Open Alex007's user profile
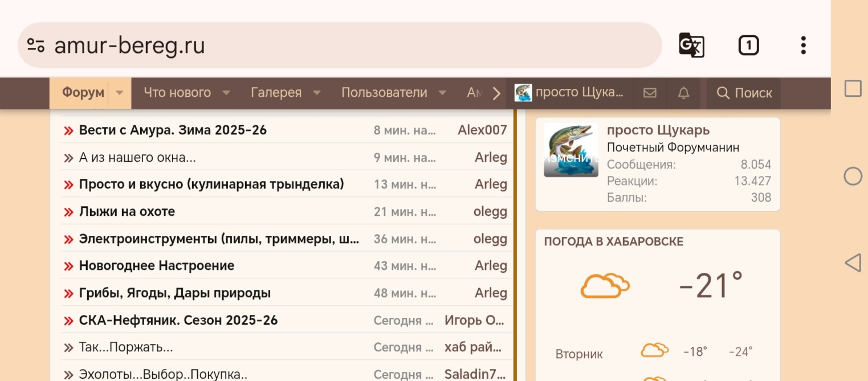 (482, 129)
